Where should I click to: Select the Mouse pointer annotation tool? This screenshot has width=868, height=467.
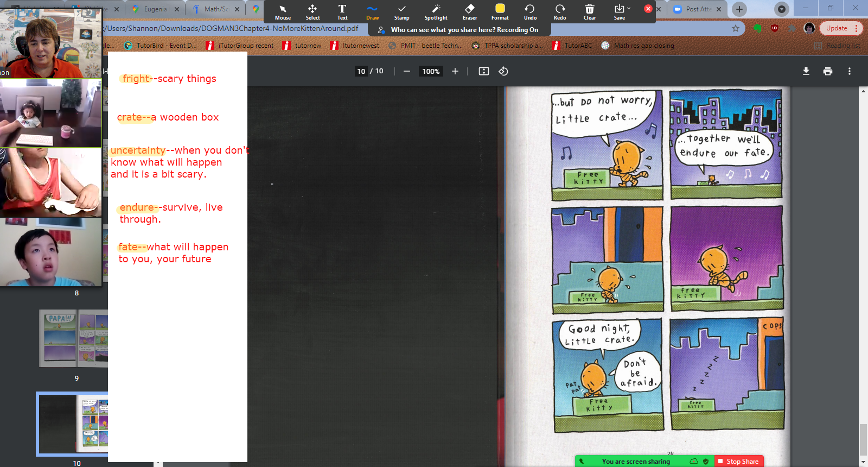283,11
